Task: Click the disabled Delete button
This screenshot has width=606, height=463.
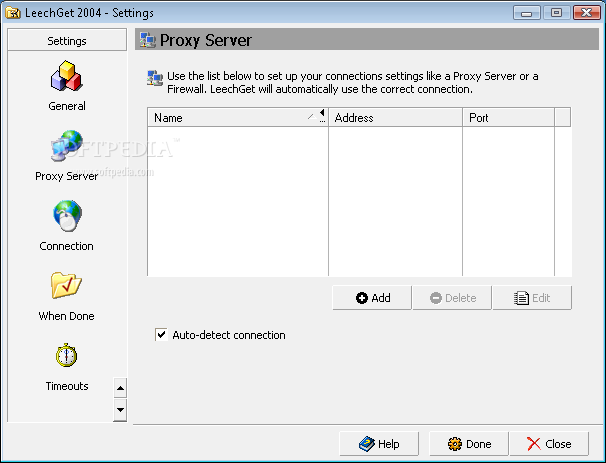Action: 452,298
